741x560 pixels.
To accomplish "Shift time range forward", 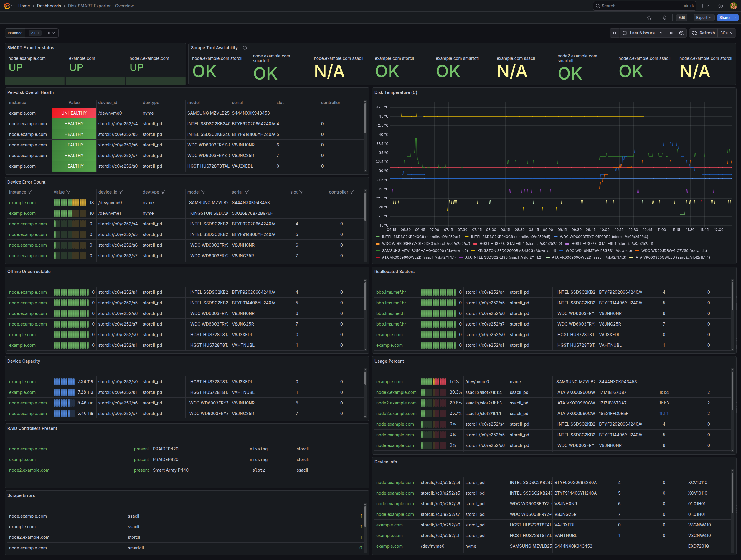I will coord(671,33).
